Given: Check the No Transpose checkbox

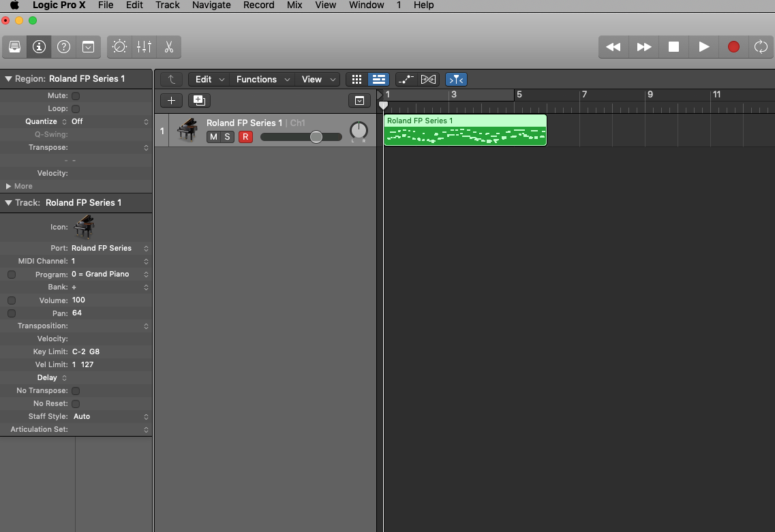Looking at the screenshot, I should pos(76,391).
